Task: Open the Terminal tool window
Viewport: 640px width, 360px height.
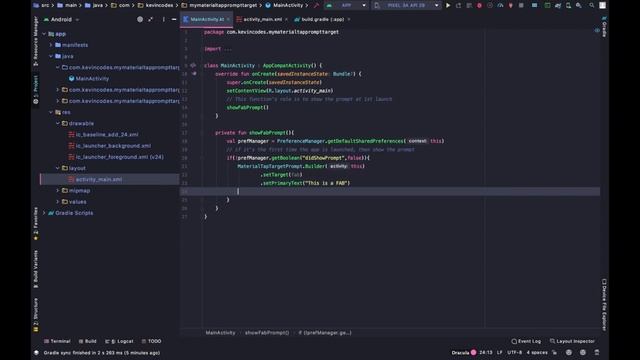Action: (57, 341)
